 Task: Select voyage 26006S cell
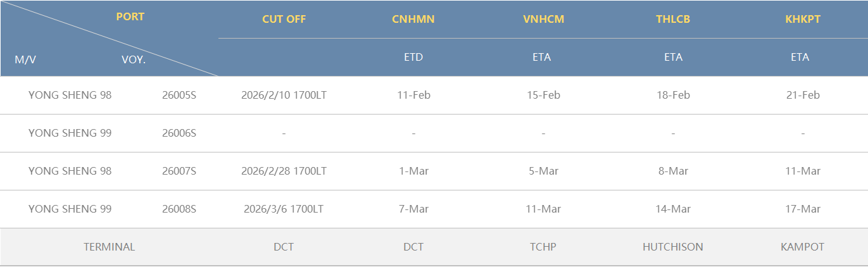click(179, 133)
